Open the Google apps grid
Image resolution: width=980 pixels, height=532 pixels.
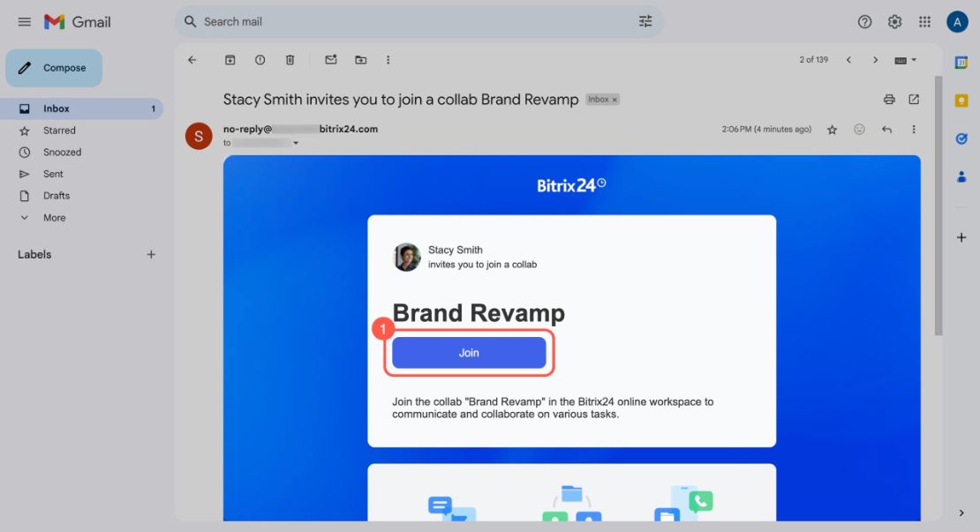coord(924,22)
